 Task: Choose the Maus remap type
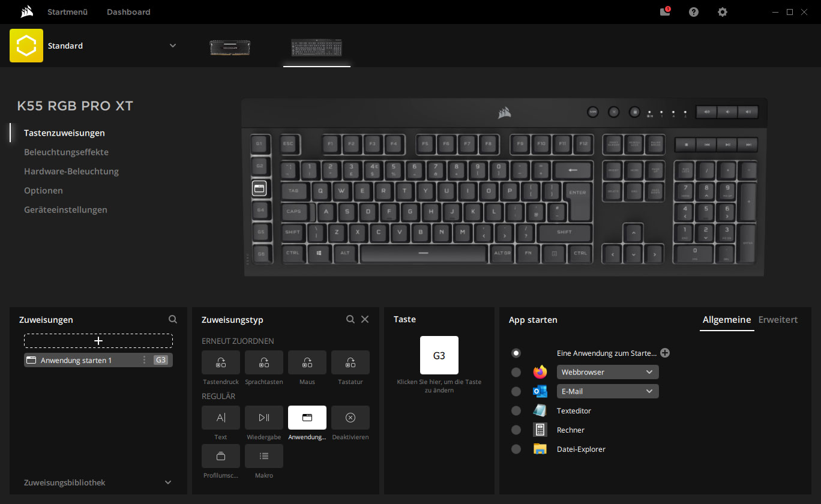click(x=307, y=362)
